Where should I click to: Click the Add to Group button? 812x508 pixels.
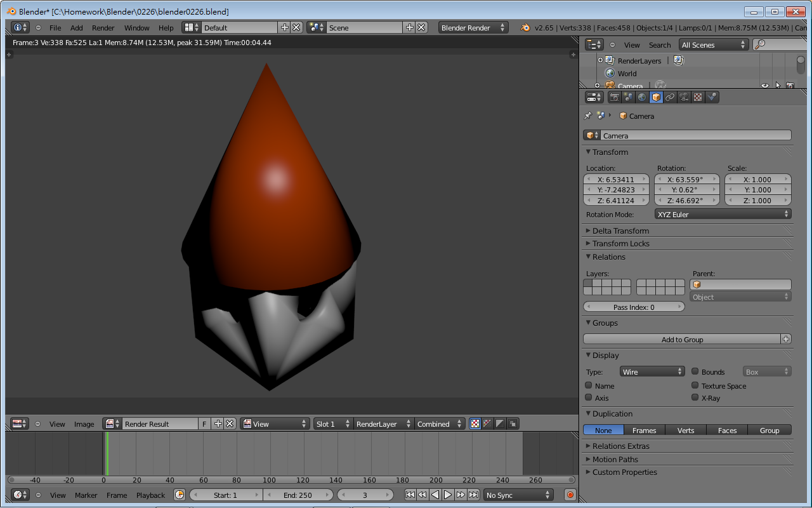(682, 338)
